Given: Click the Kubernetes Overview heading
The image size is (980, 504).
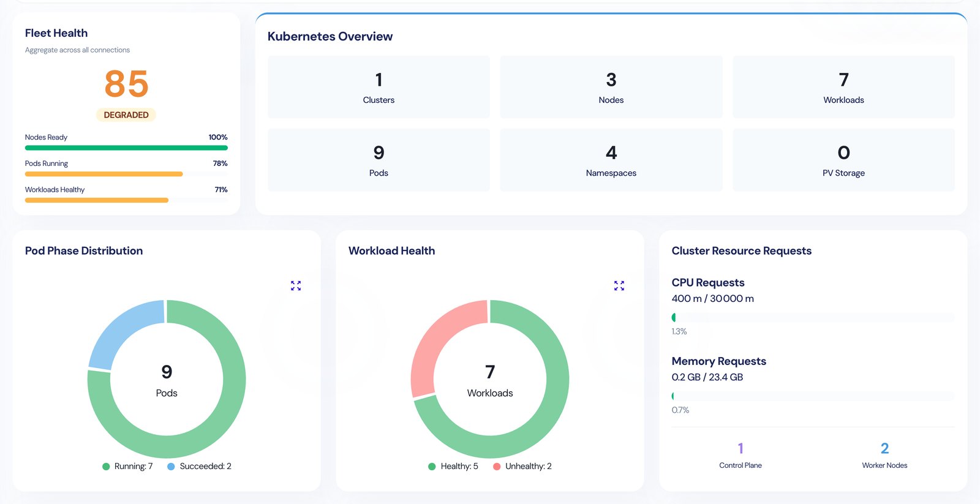Looking at the screenshot, I should pyautogui.click(x=330, y=36).
